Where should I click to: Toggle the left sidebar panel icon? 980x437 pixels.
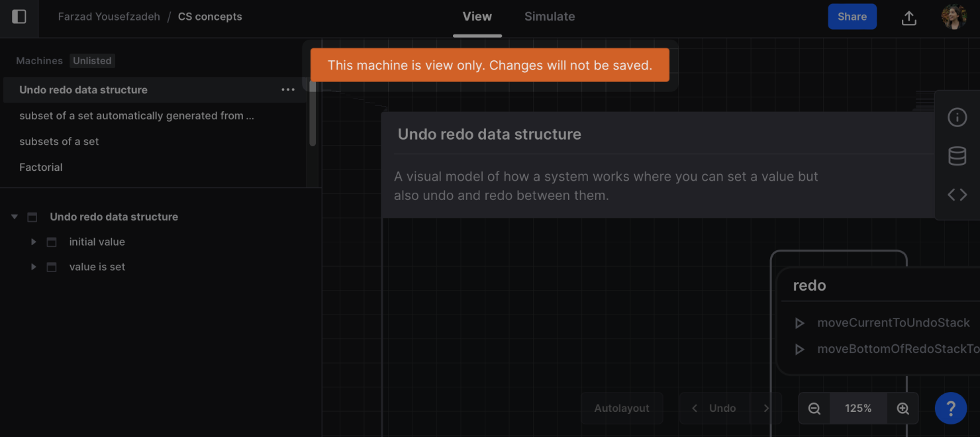click(19, 17)
